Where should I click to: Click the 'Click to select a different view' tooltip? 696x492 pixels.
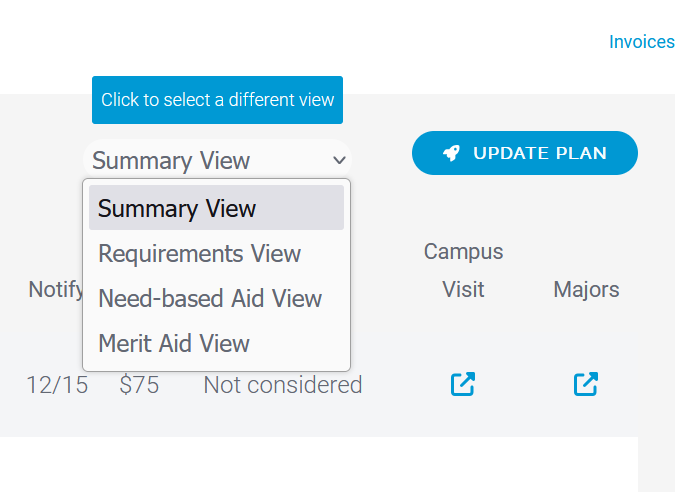217,100
